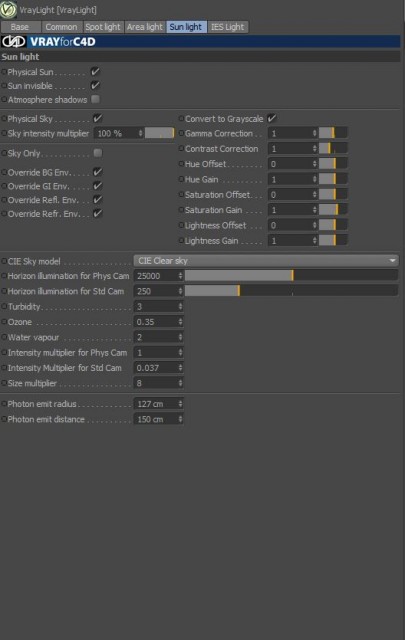Click Horizon illumination Phys Cam value 25000

[x=156, y=276]
